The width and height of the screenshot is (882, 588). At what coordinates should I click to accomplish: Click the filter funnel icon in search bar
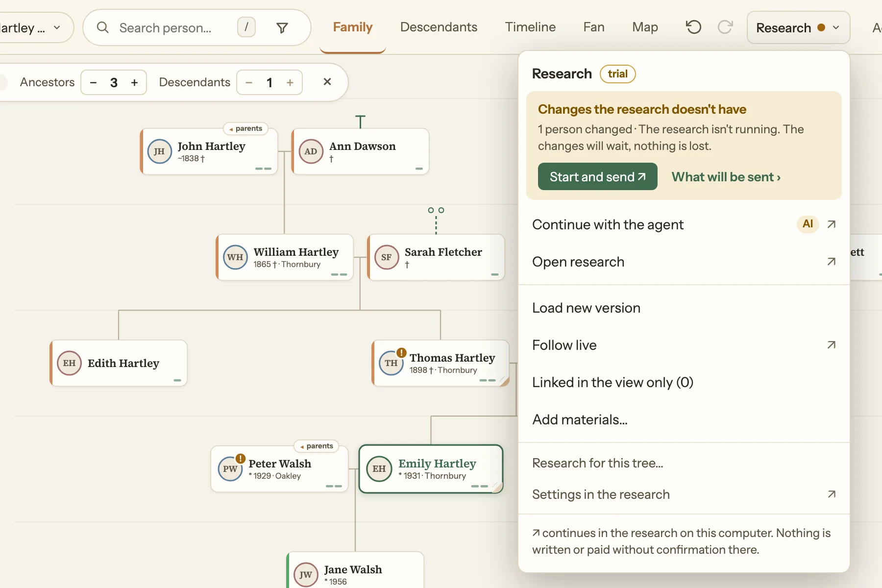(282, 28)
